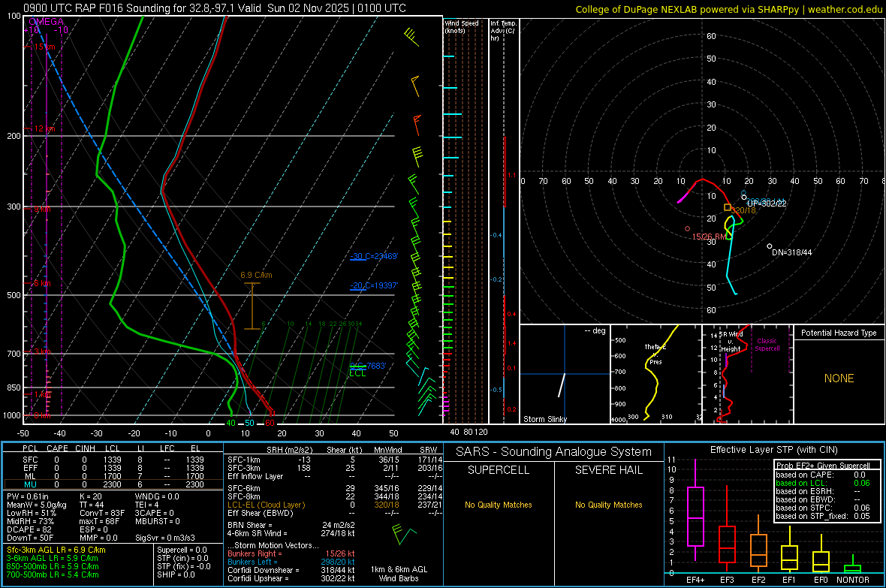Select the SFC parcel row

(x=113, y=460)
